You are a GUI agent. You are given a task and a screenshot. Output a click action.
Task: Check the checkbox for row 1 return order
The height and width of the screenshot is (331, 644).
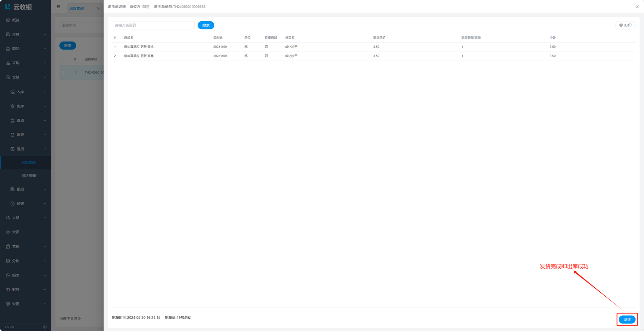tap(63, 73)
